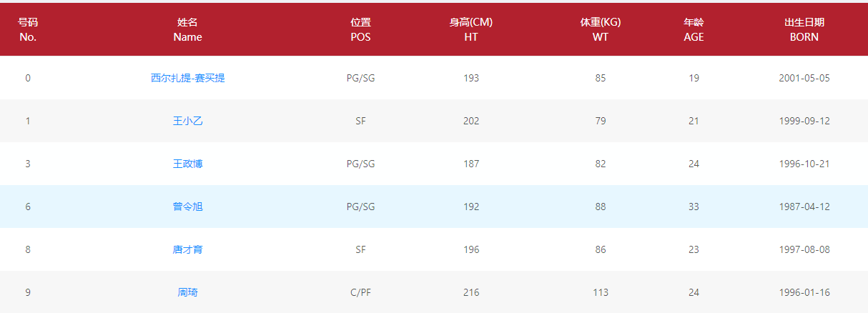
Task: Click the 体重(KG) WT column header
Action: click(600, 29)
